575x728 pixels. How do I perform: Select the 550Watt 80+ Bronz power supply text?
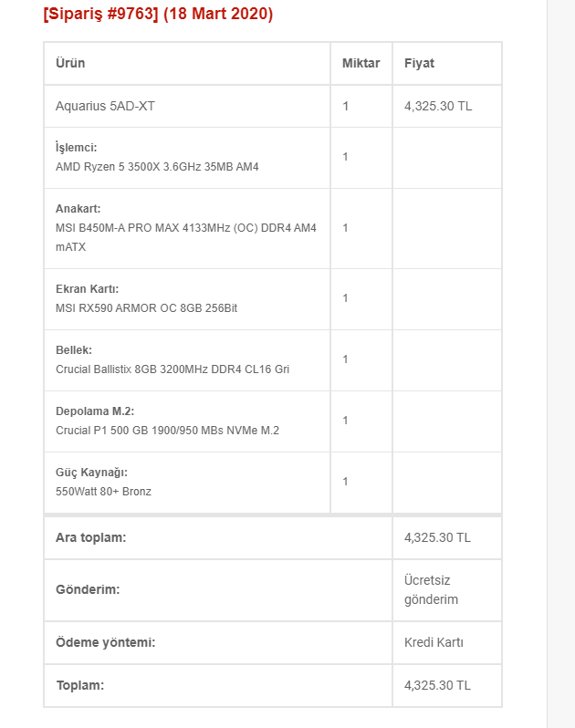coord(103,492)
